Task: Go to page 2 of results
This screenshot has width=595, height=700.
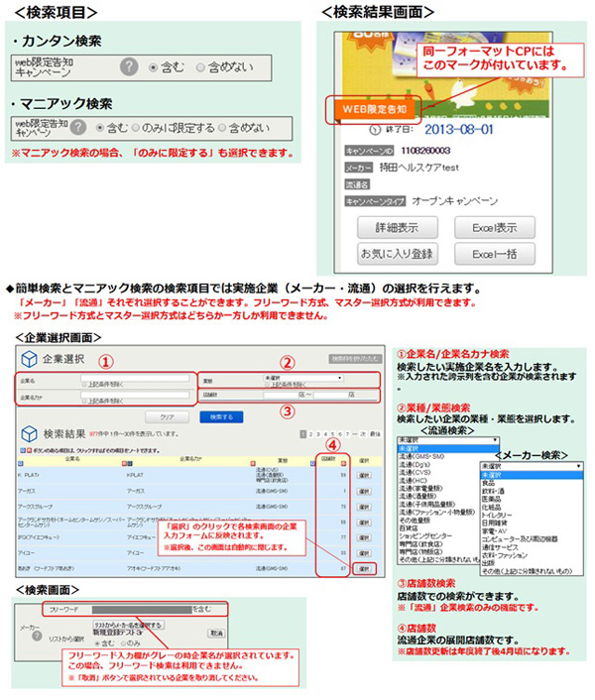Action: [x=311, y=434]
